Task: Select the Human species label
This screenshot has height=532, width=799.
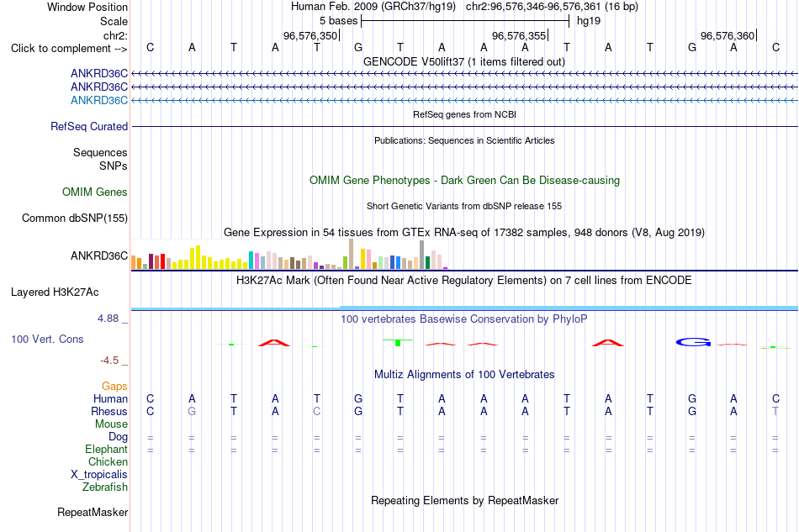Action: pyautogui.click(x=110, y=398)
